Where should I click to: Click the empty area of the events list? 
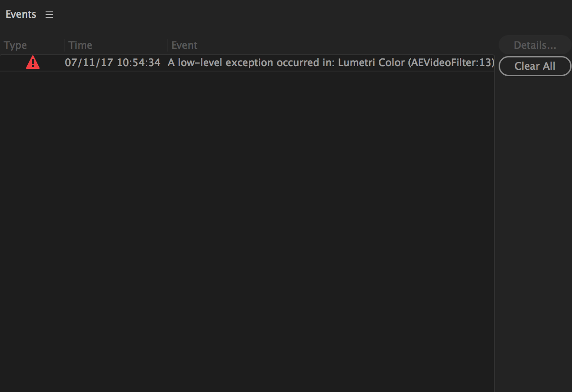247,228
